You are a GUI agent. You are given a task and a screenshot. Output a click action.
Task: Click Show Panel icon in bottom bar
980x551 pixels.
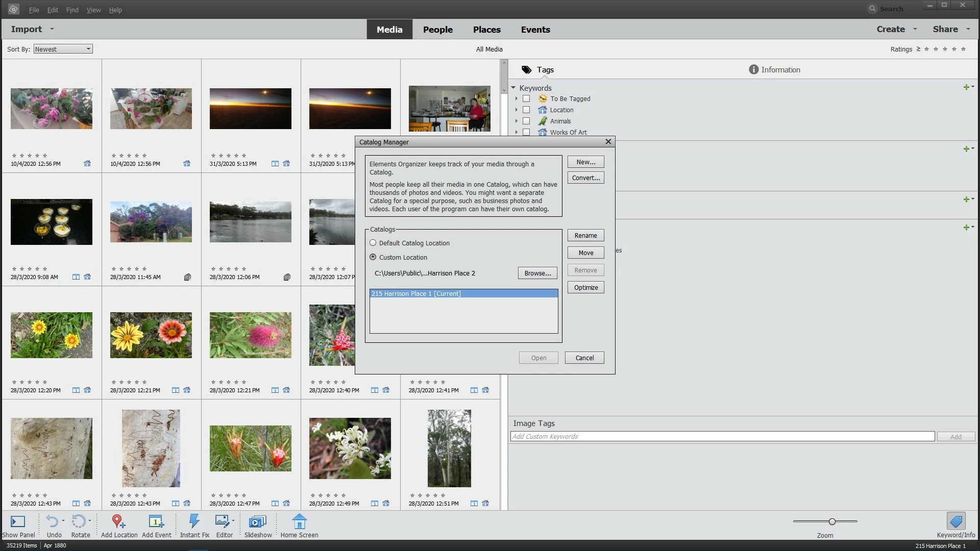tap(18, 521)
